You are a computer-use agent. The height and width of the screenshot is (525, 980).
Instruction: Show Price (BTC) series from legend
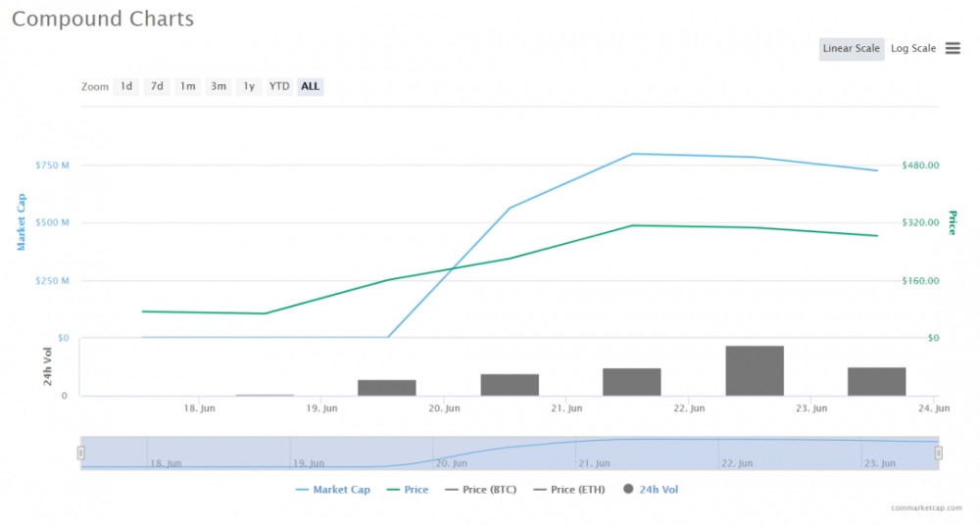(x=480, y=490)
